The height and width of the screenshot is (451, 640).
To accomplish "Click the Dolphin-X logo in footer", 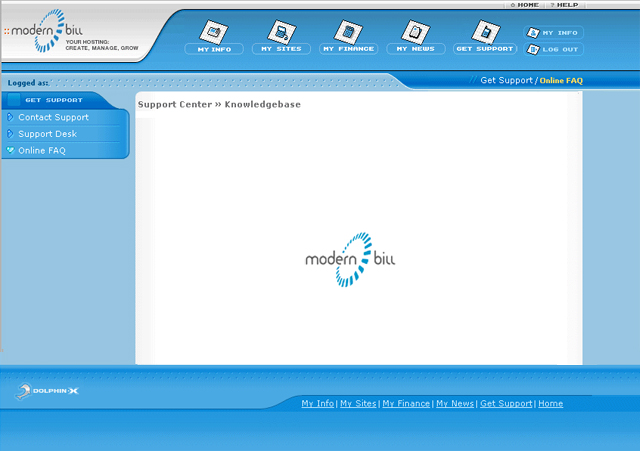I will click(47, 391).
